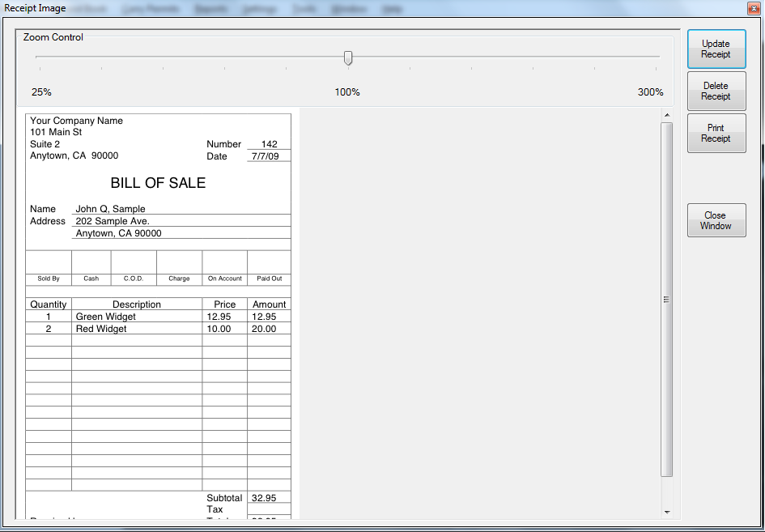This screenshot has width=765, height=532.
Task: Click the scroll down arrow of receipt pane
Action: (667, 513)
